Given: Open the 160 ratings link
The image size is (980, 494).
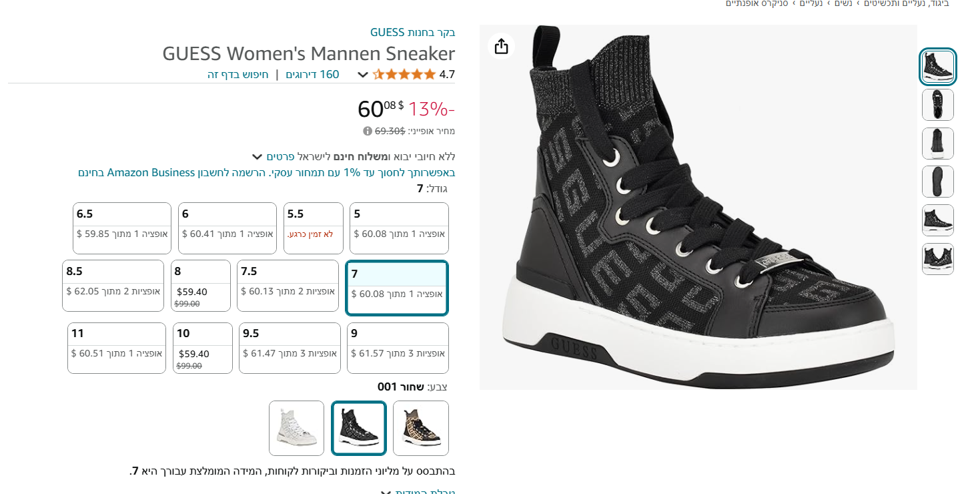Looking at the screenshot, I should [x=312, y=74].
